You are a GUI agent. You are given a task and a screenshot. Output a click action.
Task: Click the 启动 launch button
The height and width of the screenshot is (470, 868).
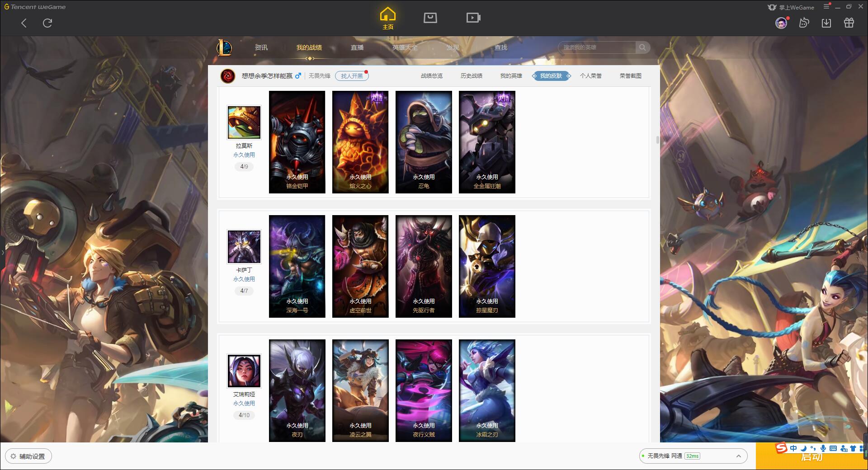point(811,457)
